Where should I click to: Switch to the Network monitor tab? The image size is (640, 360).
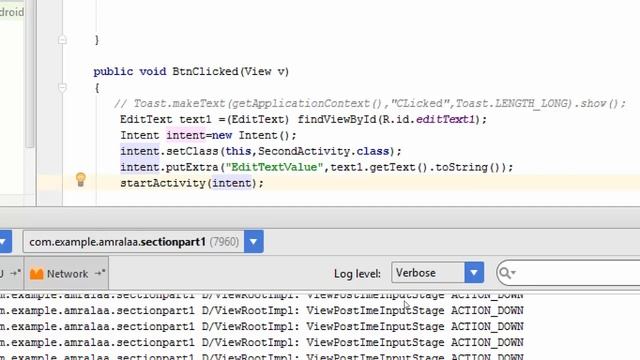pyautogui.click(x=67, y=273)
